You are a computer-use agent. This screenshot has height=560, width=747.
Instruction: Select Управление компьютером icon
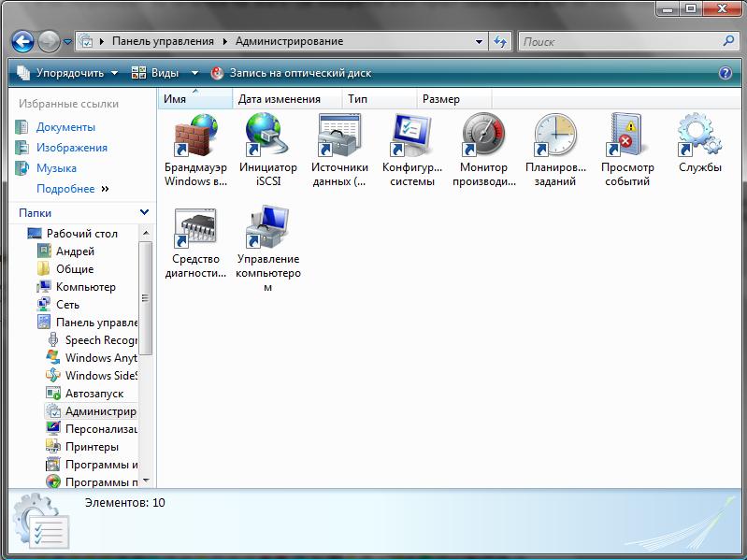(267, 228)
